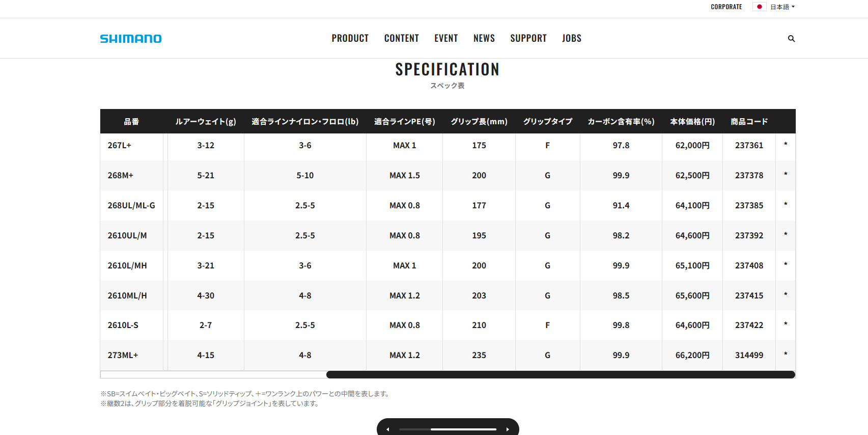Open the CONTENT menu
The width and height of the screenshot is (868, 435).
click(402, 38)
